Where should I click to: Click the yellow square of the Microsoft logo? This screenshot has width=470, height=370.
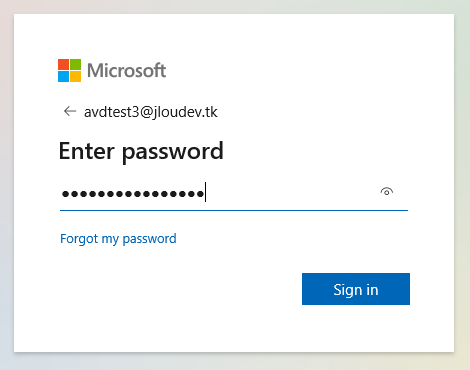tap(75, 76)
